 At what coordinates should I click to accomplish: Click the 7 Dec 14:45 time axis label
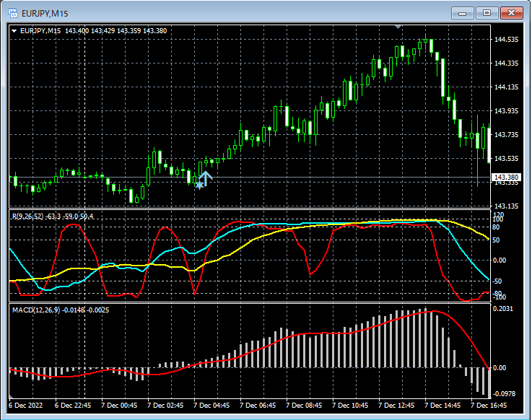(442, 405)
